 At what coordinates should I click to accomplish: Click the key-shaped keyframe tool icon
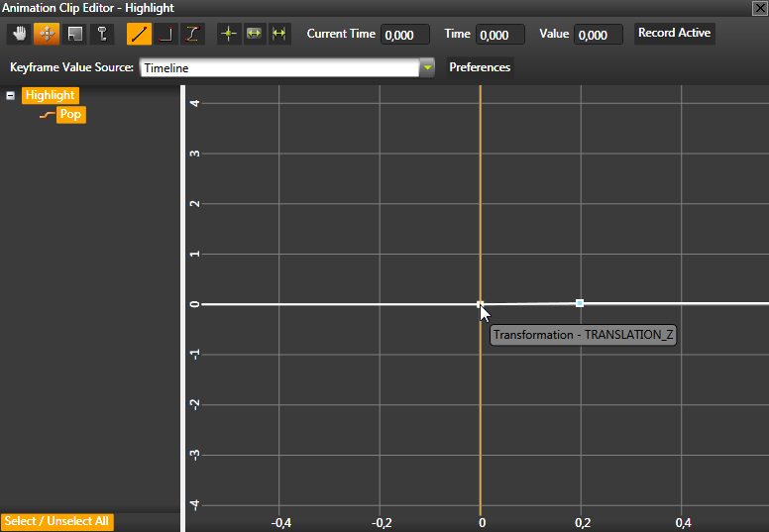(x=101, y=34)
